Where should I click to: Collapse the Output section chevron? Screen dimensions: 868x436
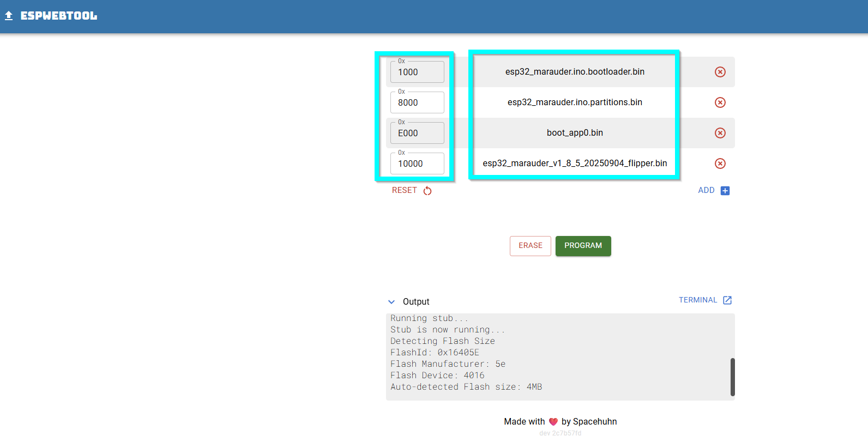pos(391,302)
